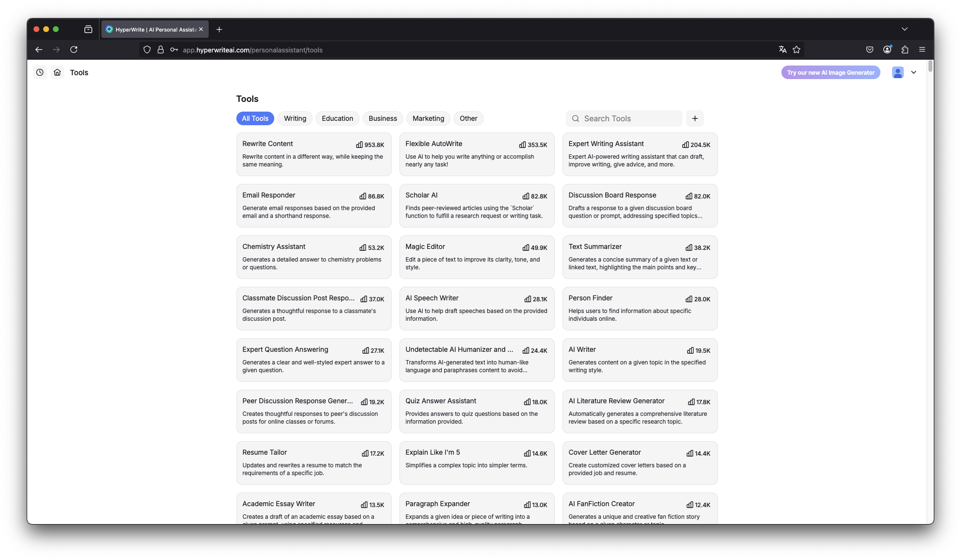Click the user avatar icon
Screen dimensions: 961x560
point(897,72)
